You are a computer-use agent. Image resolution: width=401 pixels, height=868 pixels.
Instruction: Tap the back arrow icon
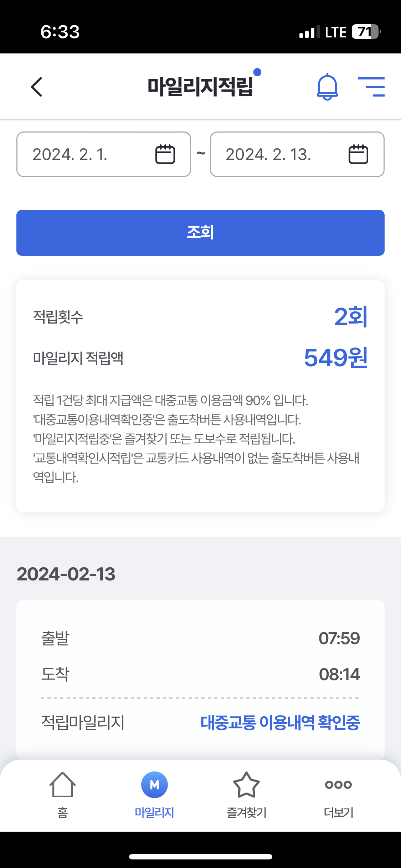click(37, 87)
